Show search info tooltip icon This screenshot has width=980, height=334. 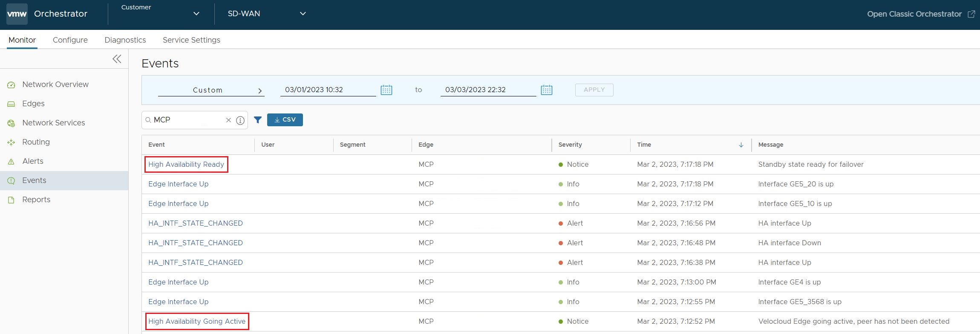pos(240,120)
